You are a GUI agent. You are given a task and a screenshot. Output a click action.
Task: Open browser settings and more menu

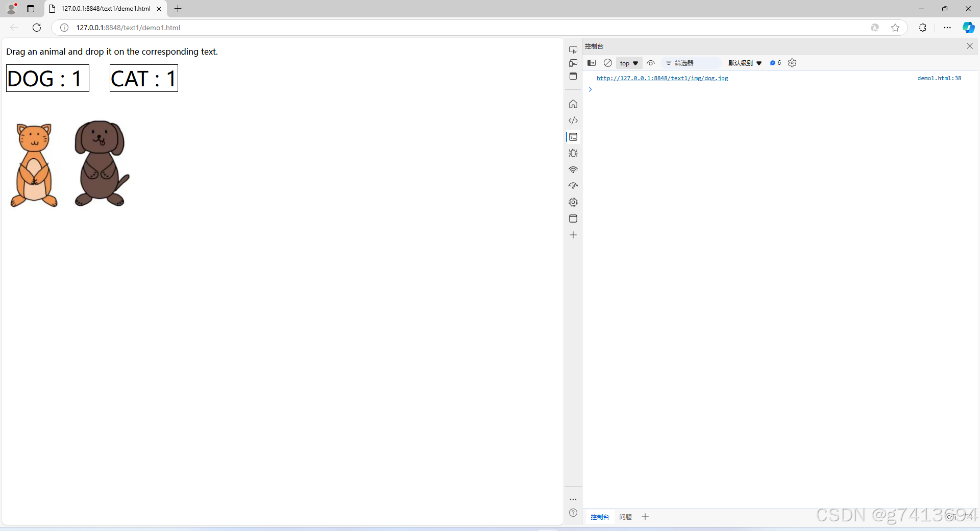pos(947,28)
